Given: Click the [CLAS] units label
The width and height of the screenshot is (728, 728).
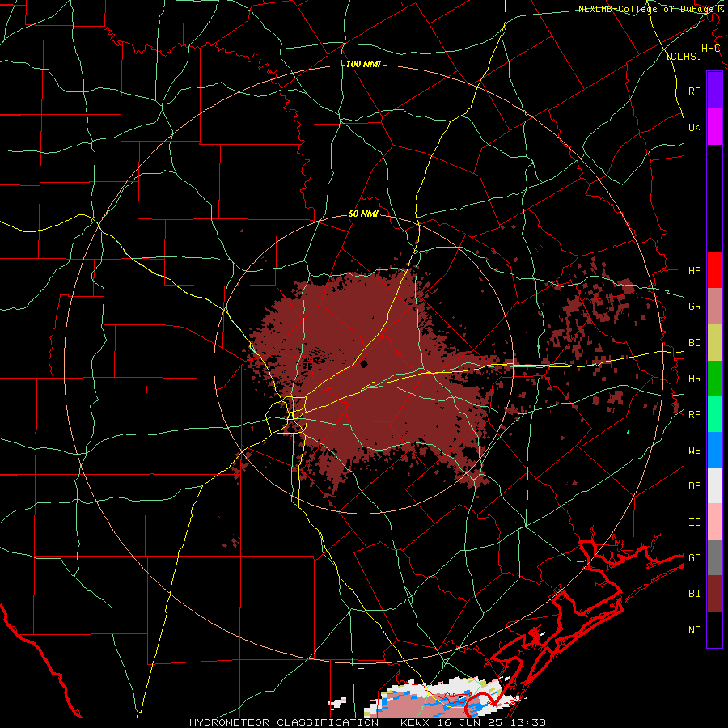Looking at the screenshot, I should pyautogui.click(x=684, y=56).
